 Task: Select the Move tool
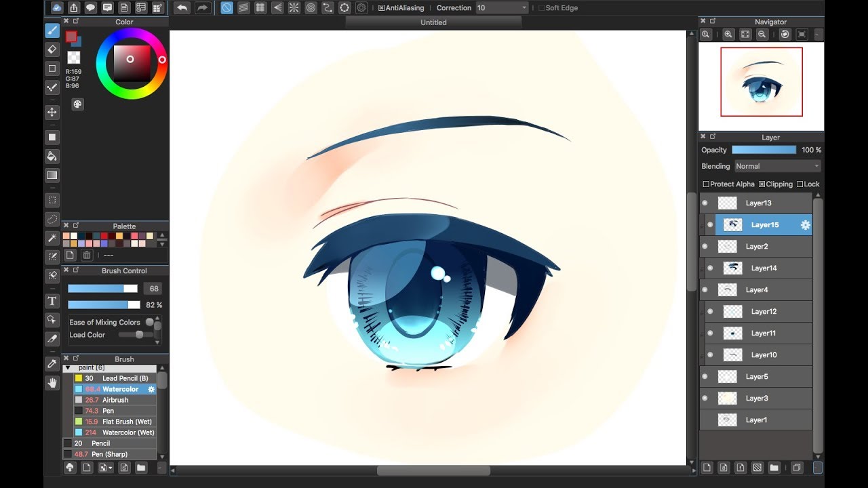pyautogui.click(x=52, y=113)
